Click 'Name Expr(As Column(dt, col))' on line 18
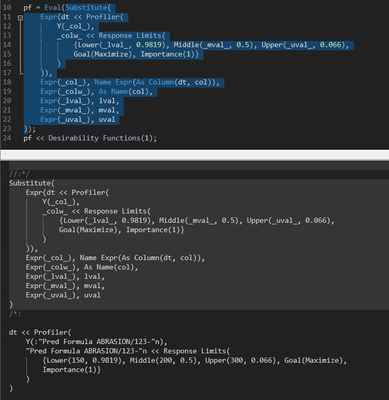This screenshot has height=400, width=389. click(155, 82)
